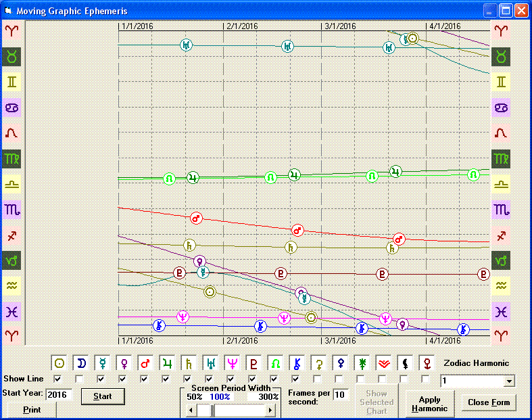
Task: Click the Start Year input field
Action: pos(59,394)
